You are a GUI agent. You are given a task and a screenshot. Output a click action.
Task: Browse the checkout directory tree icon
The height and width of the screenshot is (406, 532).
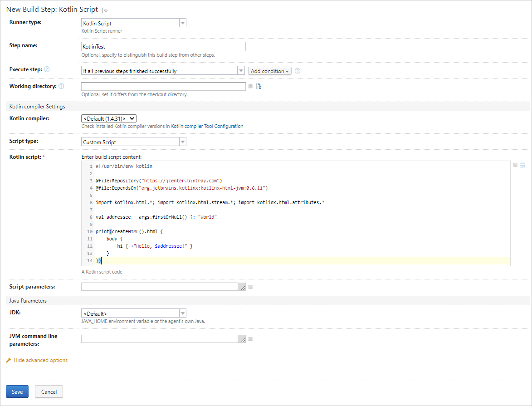(259, 86)
